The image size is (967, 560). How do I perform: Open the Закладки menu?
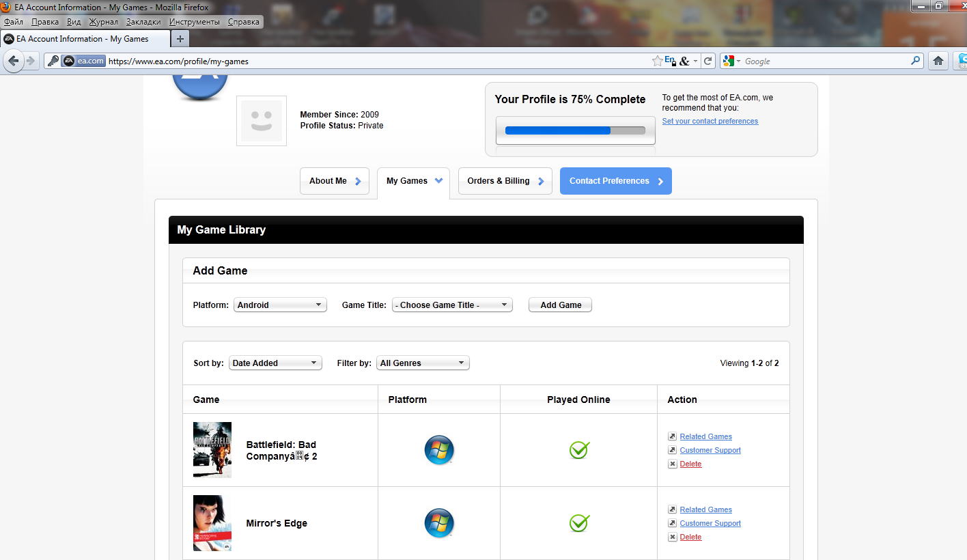click(x=143, y=22)
